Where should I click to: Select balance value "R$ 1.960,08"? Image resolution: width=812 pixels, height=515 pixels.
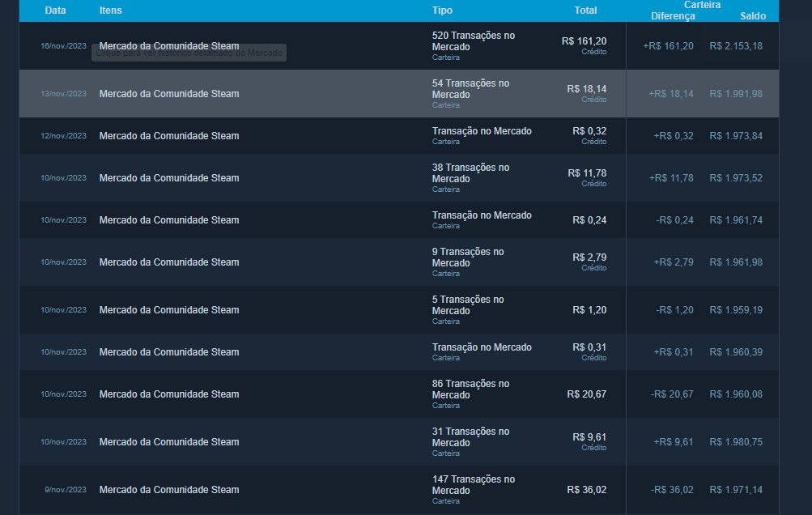click(736, 394)
